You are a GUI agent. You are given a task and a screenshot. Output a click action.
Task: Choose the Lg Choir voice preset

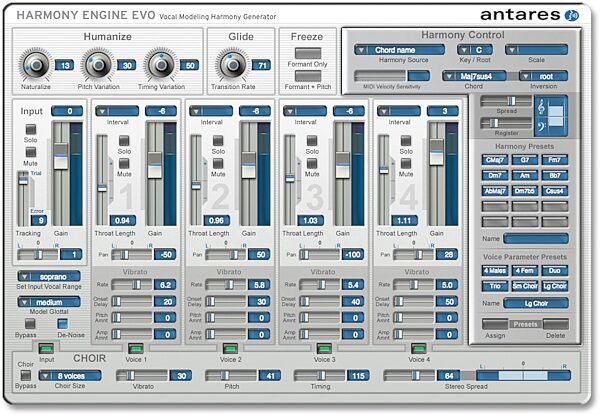pos(554,286)
